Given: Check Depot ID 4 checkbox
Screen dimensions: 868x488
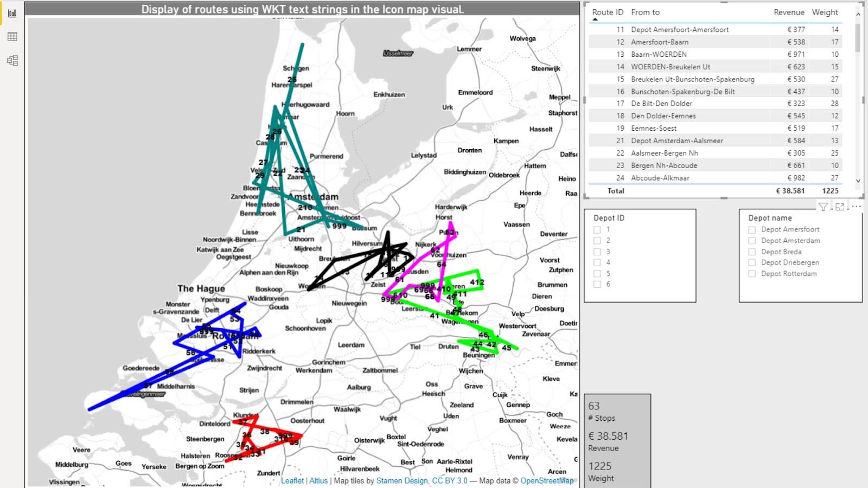Looking at the screenshot, I should click(x=597, y=262).
